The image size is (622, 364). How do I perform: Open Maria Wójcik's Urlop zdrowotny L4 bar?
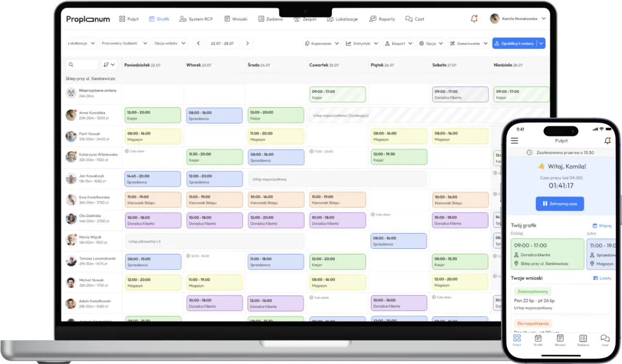(214, 241)
